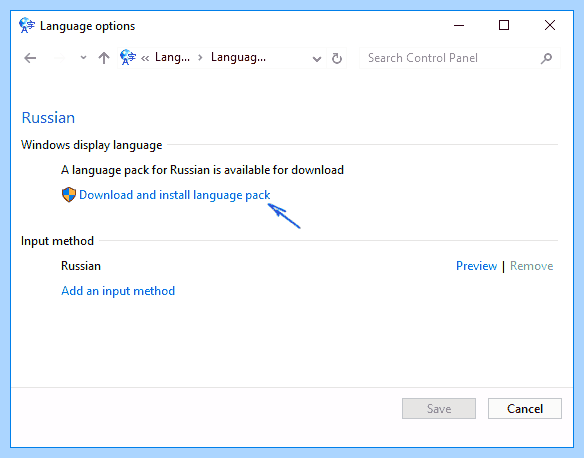584x458 pixels.
Task: Focus the Search Control Panel field
Action: tap(460, 58)
